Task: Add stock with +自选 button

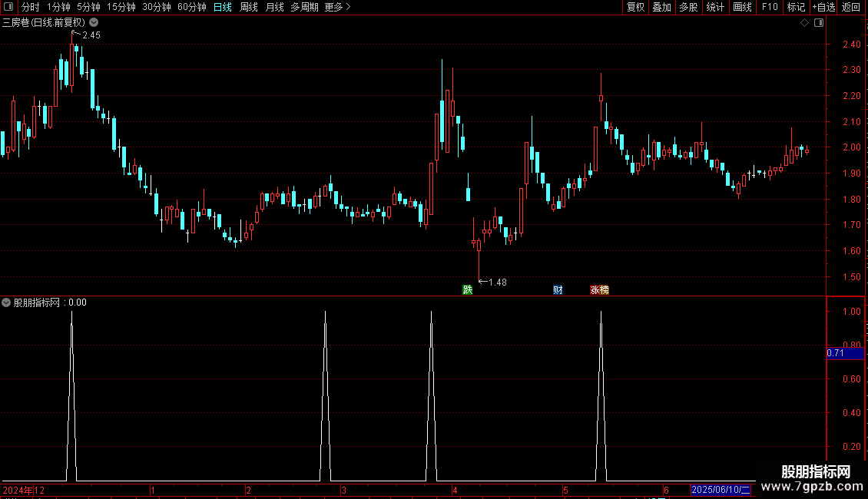Action: click(x=823, y=7)
